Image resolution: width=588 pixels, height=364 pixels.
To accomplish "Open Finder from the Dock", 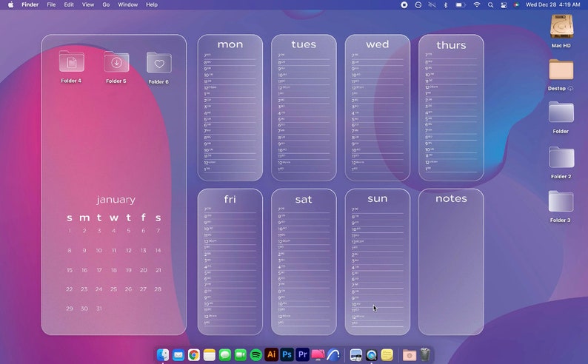I will pos(163,354).
